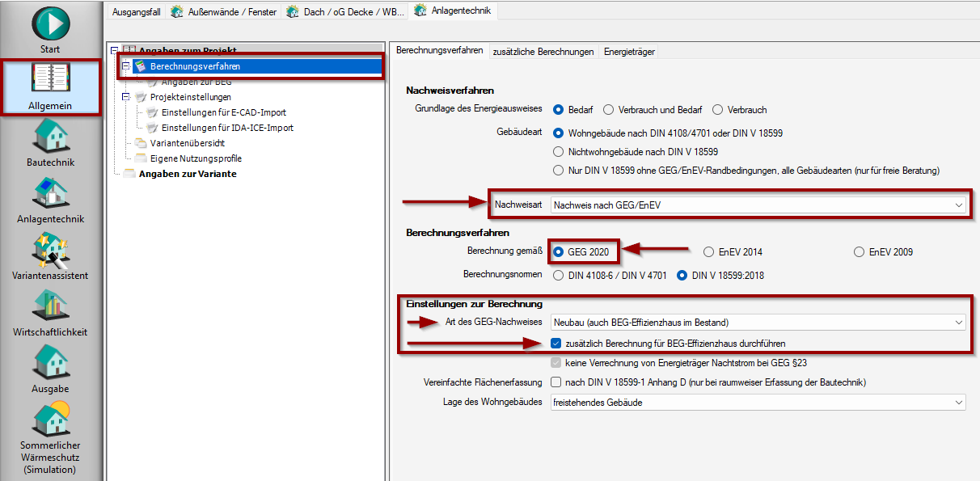This screenshot has width=980, height=481.
Task: Open the zusätzliche Berechnungen tab
Action: coord(543,52)
